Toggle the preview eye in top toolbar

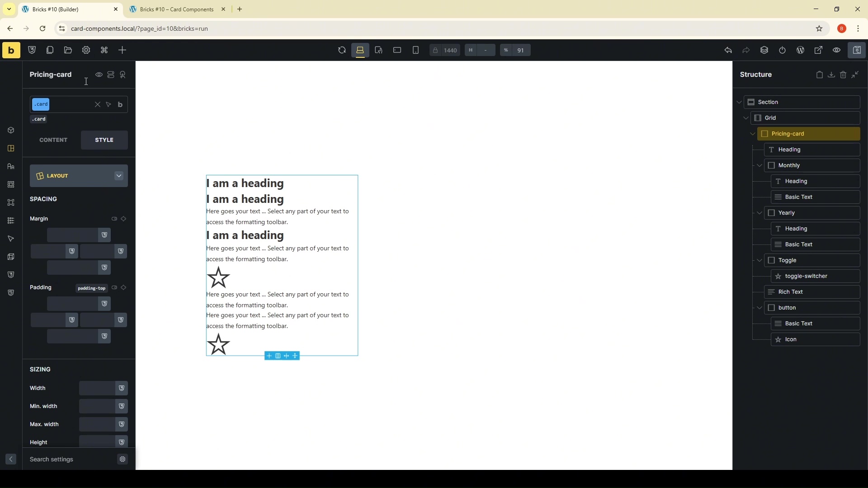tap(836, 50)
